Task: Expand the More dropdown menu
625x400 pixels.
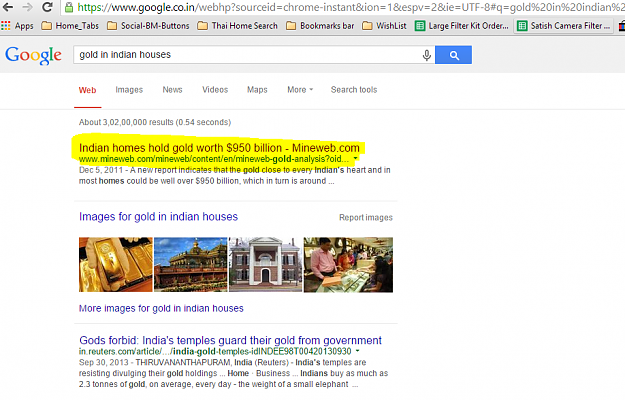Action: coord(300,90)
